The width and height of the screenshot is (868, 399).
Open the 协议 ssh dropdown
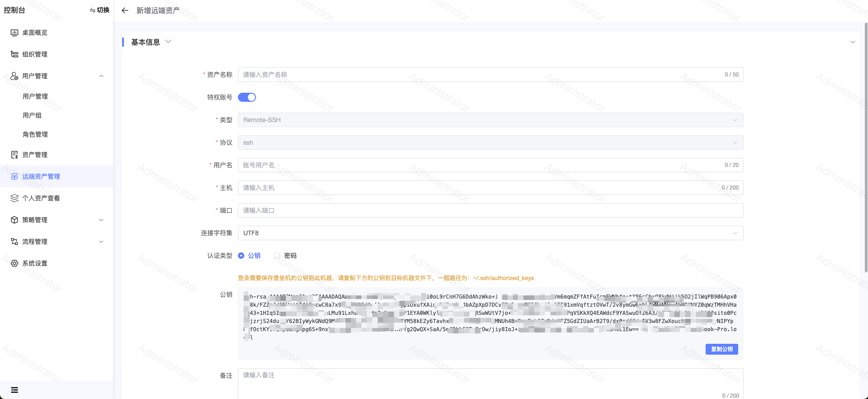[490, 142]
